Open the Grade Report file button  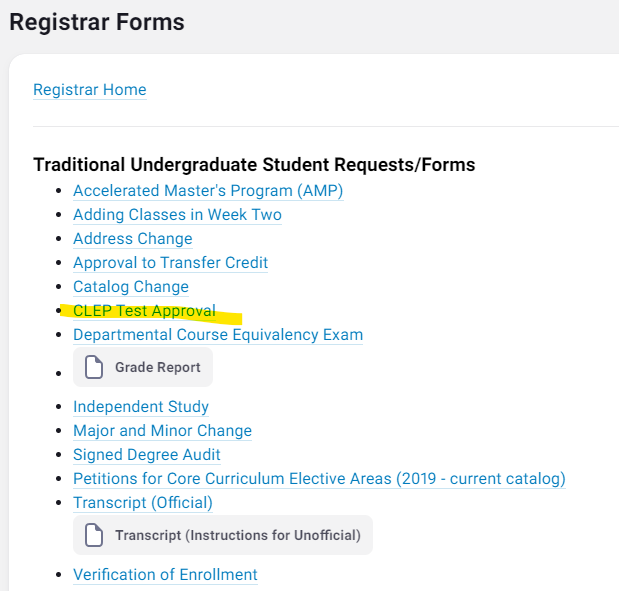pyautogui.click(x=143, y=367)
